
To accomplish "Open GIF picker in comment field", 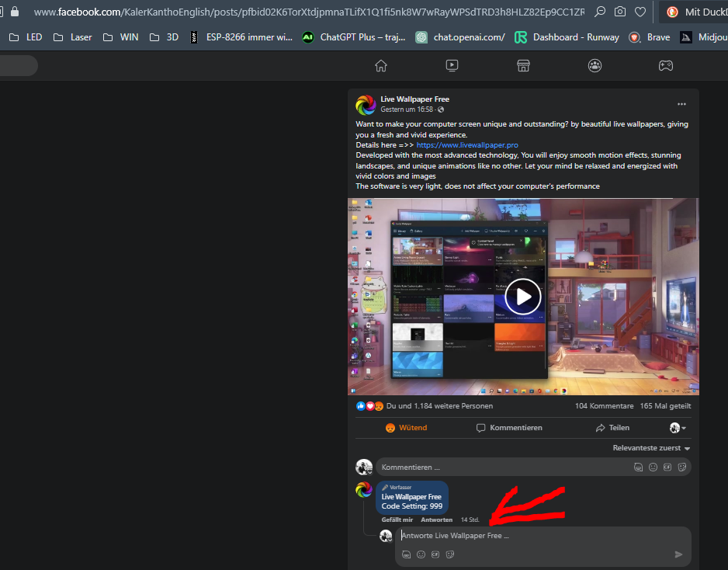I will pos(667,467).
